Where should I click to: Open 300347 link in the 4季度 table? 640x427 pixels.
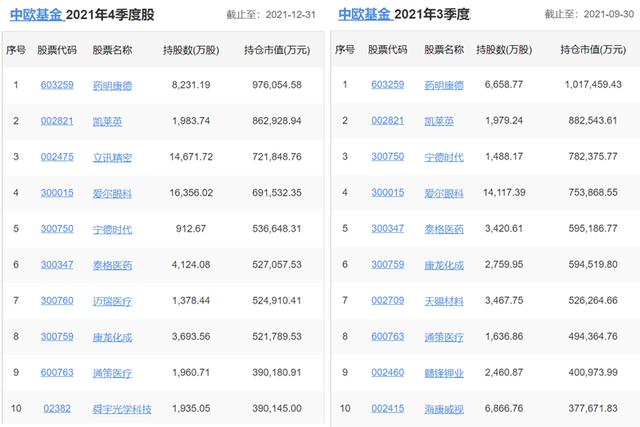[57, 265]
